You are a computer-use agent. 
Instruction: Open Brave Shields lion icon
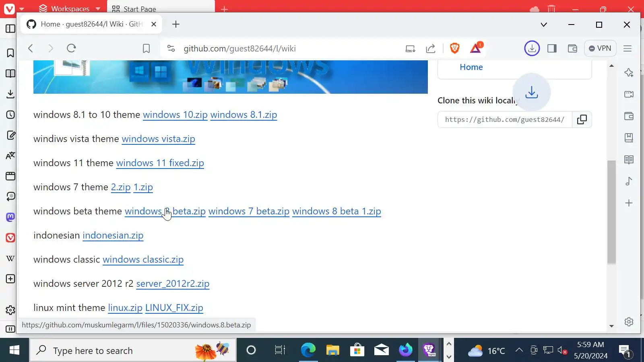(x=455, y=48)
